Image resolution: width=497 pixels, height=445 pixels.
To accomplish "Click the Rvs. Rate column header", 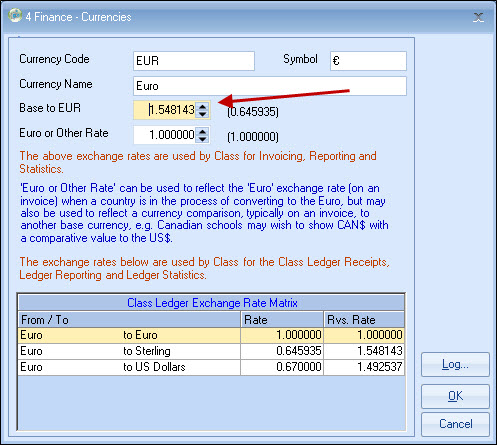I will tap(364, 320).
